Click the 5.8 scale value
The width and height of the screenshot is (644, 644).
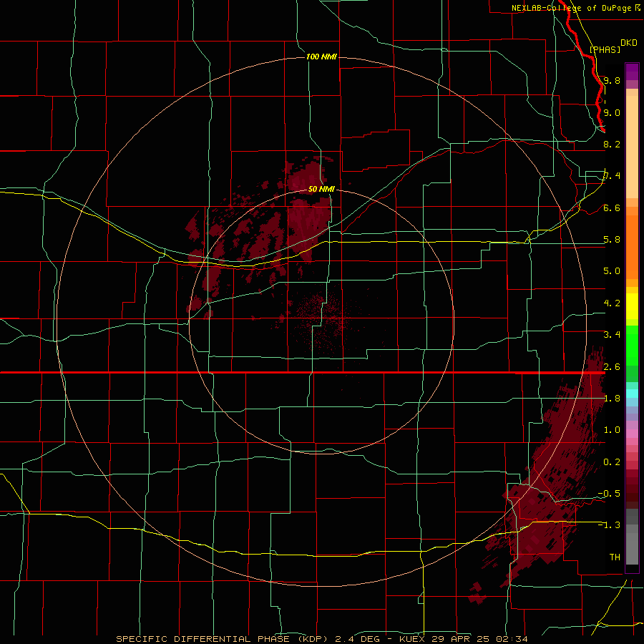[x=612, y=239]
